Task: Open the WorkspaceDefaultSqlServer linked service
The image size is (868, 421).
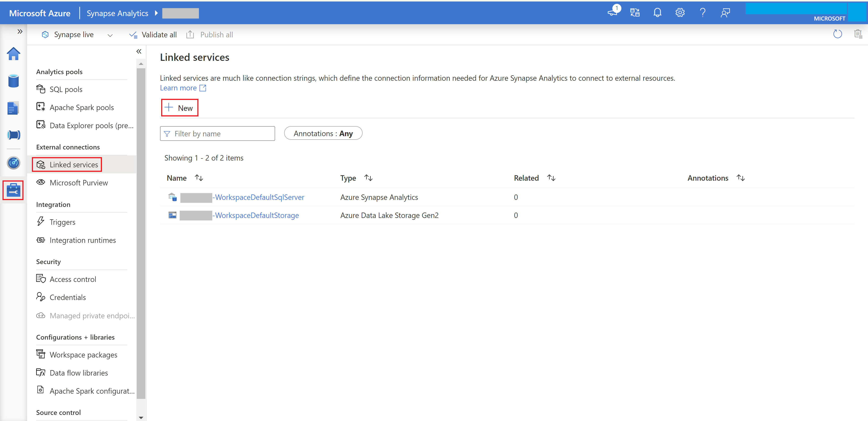Action: [257, 197]
